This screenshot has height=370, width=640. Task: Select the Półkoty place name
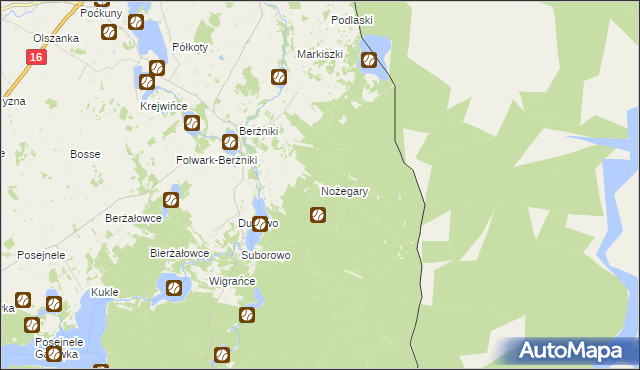190,47
